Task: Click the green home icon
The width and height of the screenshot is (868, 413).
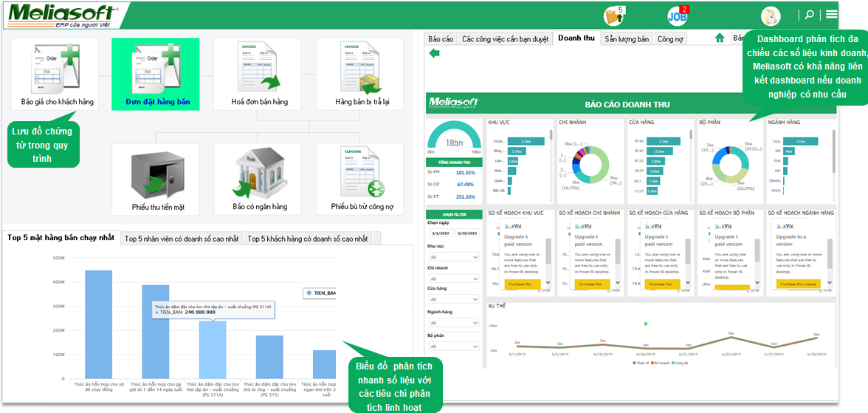Action: pyautogui.click(x=720, y=38)
